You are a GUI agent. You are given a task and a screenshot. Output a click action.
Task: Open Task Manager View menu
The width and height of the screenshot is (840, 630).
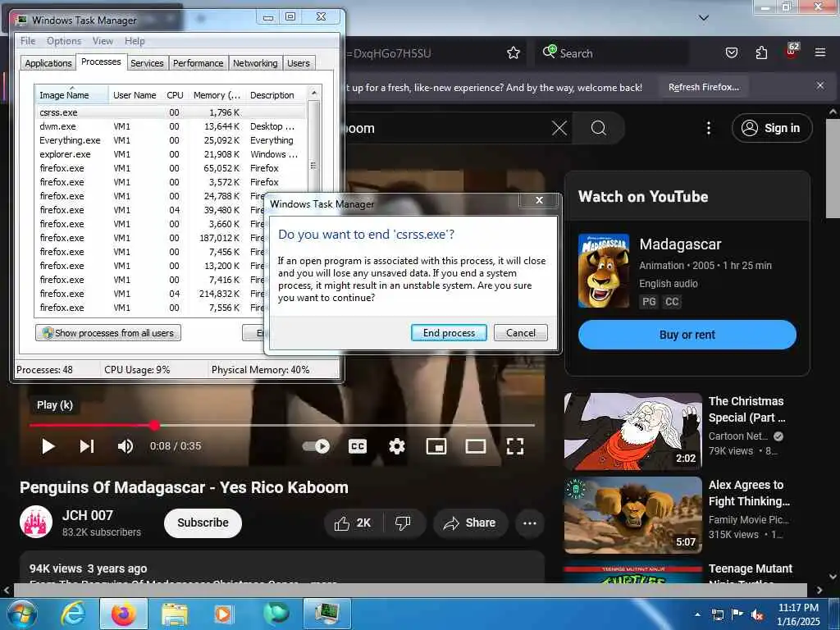tap(103, 41)
